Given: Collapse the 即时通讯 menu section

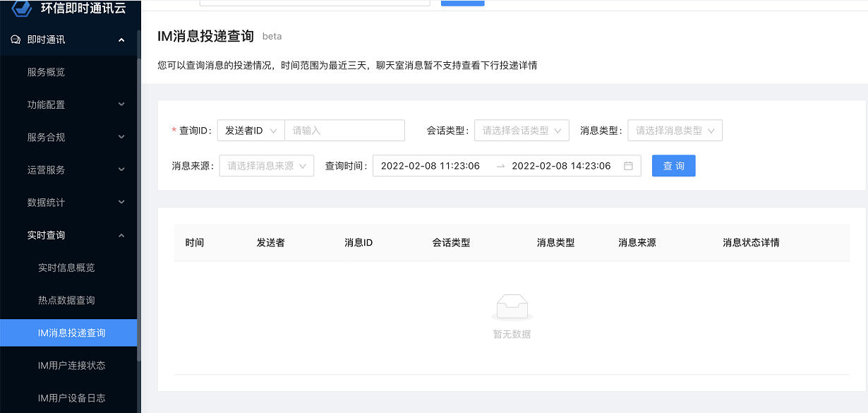Looking at the screenshot, I should pos(121,40).
